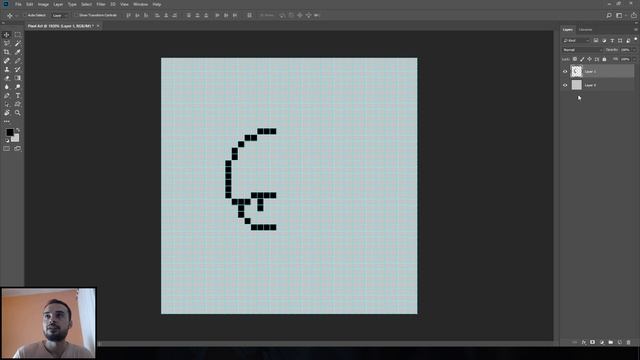
Task: Select the Rectangular Marquee tool
Action: [x=18, y=35]
